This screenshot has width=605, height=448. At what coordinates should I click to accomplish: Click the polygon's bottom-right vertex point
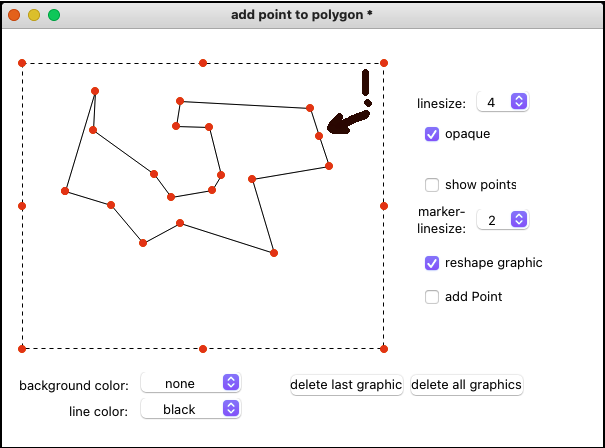[274, 253]
